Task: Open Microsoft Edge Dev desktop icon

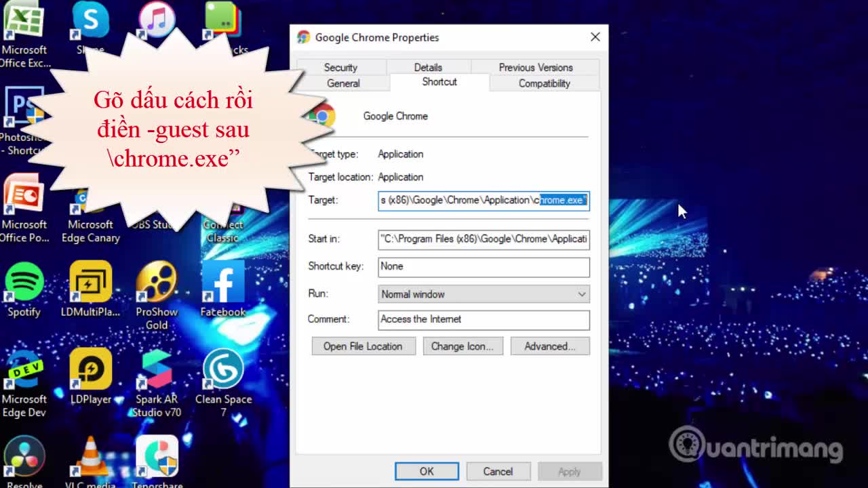Action: (x=24, y=384)
